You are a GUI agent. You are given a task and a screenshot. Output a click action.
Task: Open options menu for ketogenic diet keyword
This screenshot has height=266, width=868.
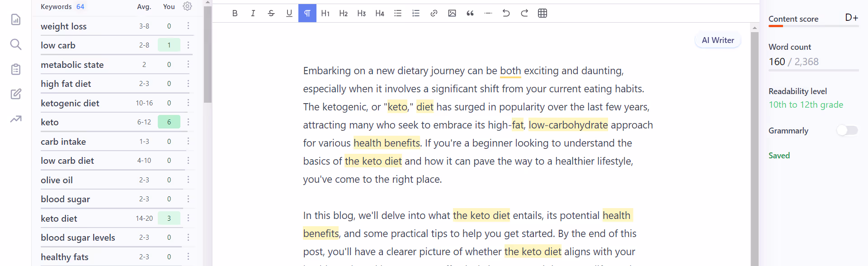[x=188, y=103]
